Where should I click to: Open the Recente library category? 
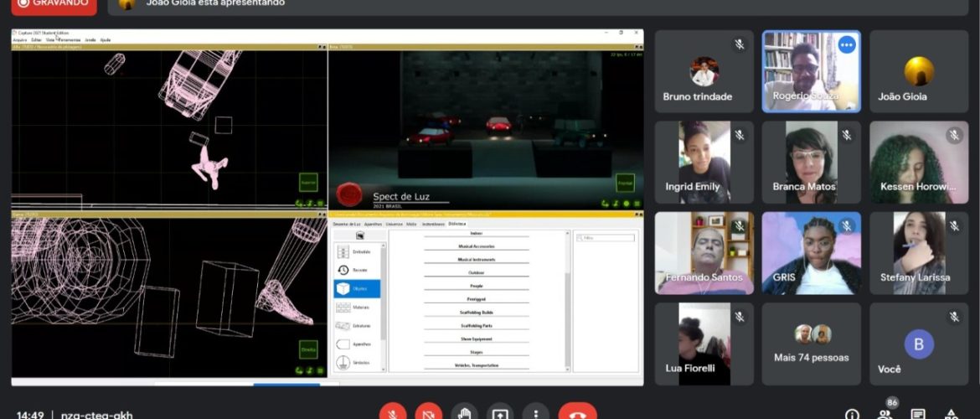click(x=356, y=270)
